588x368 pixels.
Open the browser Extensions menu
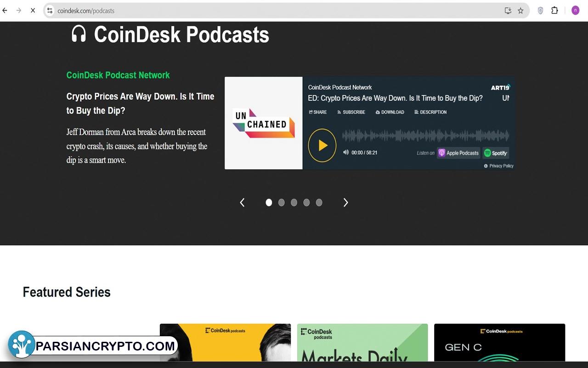(x=554, y=10)
